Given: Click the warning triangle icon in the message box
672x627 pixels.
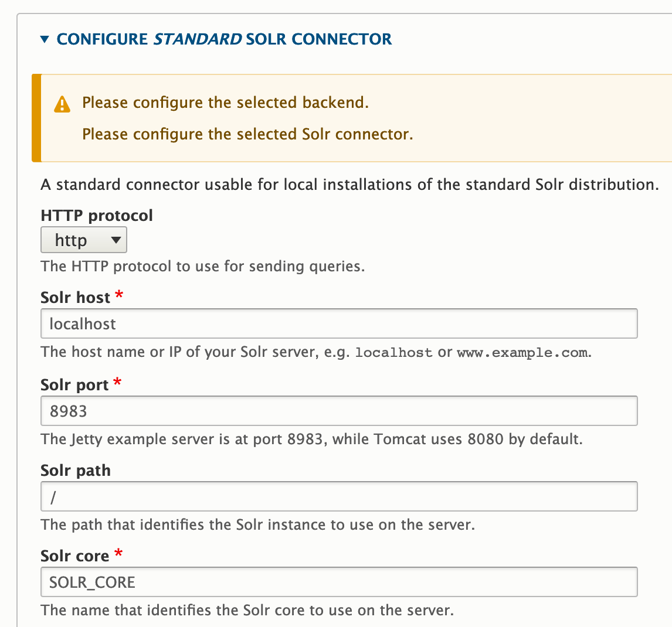Looking at the screenshot, I should [62, 103].
